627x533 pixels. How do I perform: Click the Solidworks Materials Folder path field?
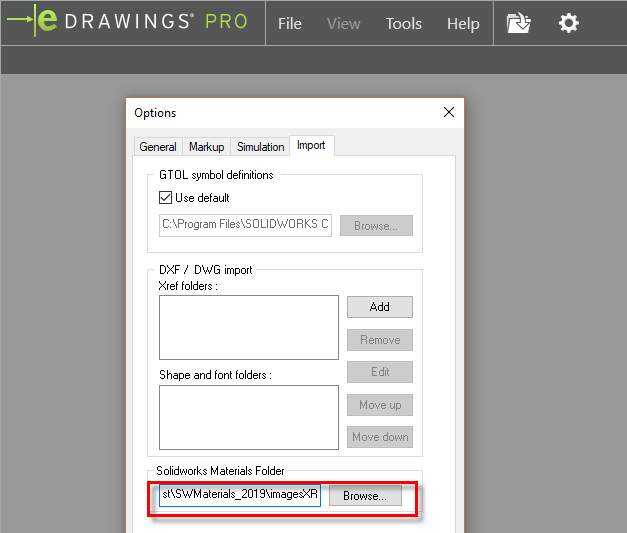click(x=240, y=495)
